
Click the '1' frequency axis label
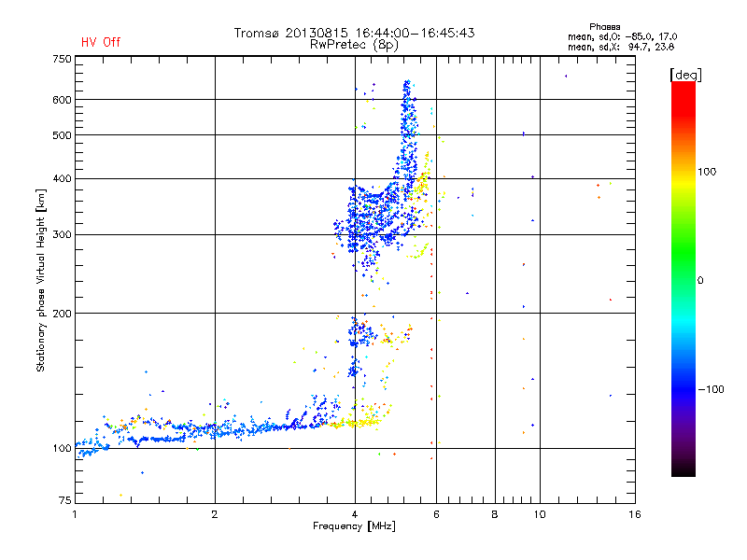(x=75, y=514)
